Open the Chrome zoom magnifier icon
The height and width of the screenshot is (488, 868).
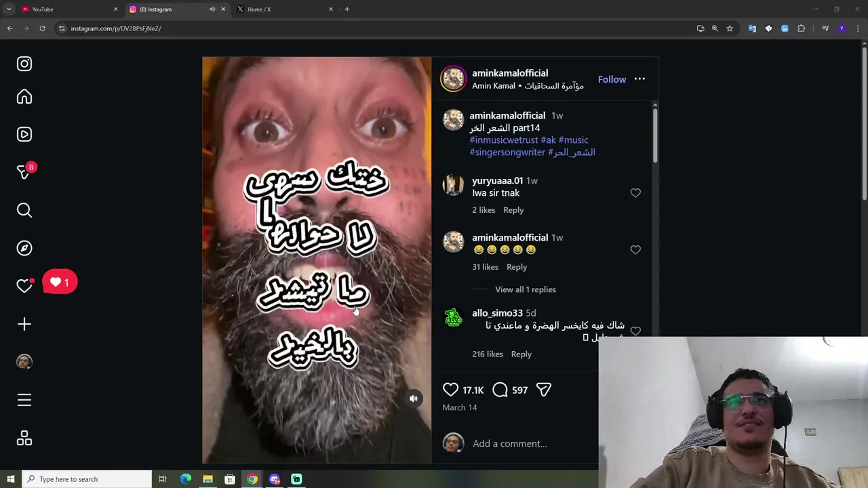point(715,28)
